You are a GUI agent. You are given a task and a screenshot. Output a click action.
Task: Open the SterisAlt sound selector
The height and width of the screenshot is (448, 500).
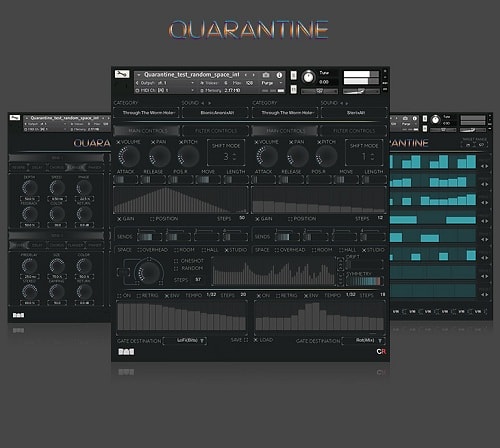tap(354, 113)
